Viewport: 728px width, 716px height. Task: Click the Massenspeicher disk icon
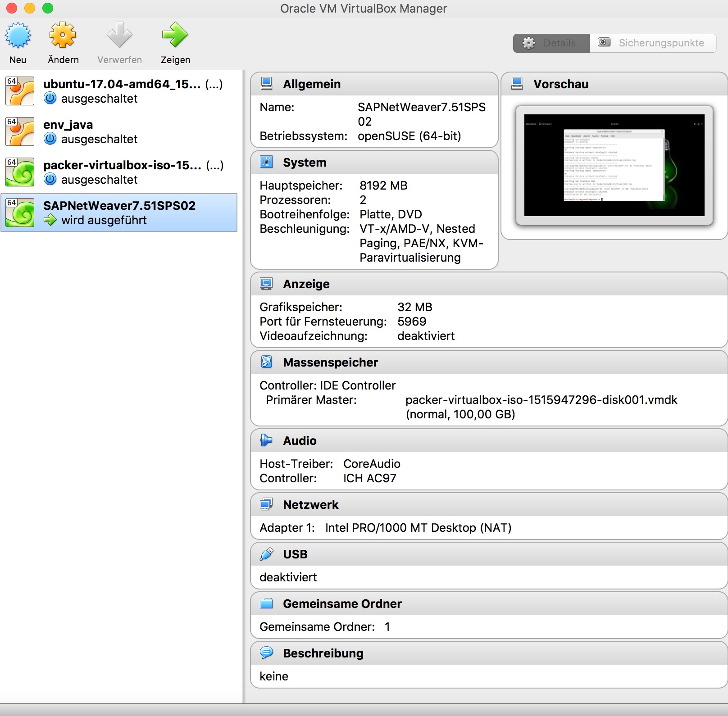[267, 362]
